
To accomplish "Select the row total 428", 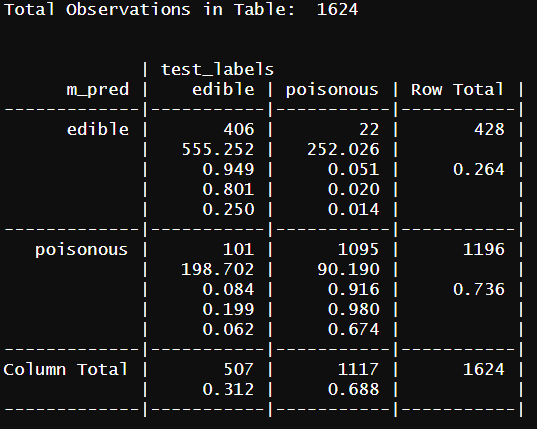I will pos(489,129).
